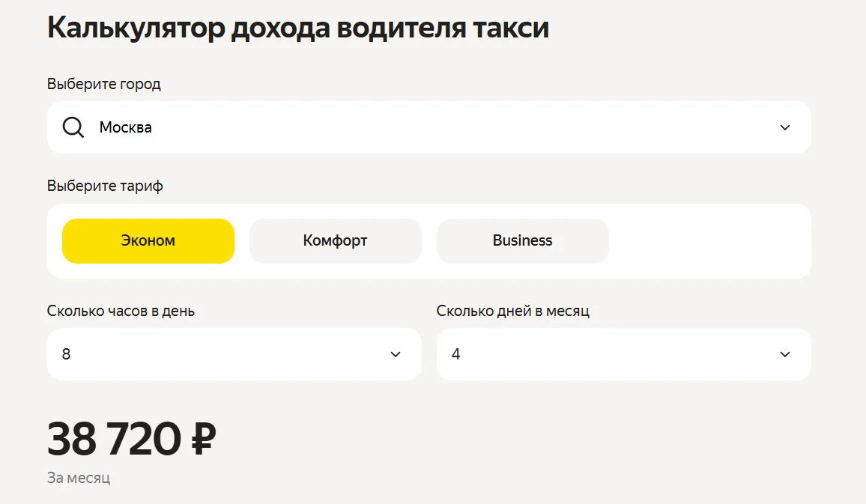Click the "Сколько часов в день" label
This screenshot has width=866, height=504.
pyautogui.click(x=121, y=310)
